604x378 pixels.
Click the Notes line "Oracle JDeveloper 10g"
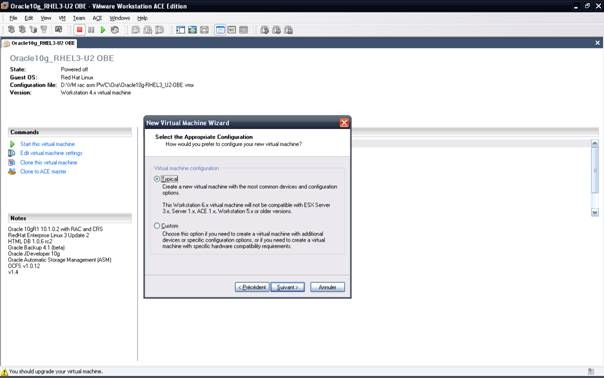point(34,254)
